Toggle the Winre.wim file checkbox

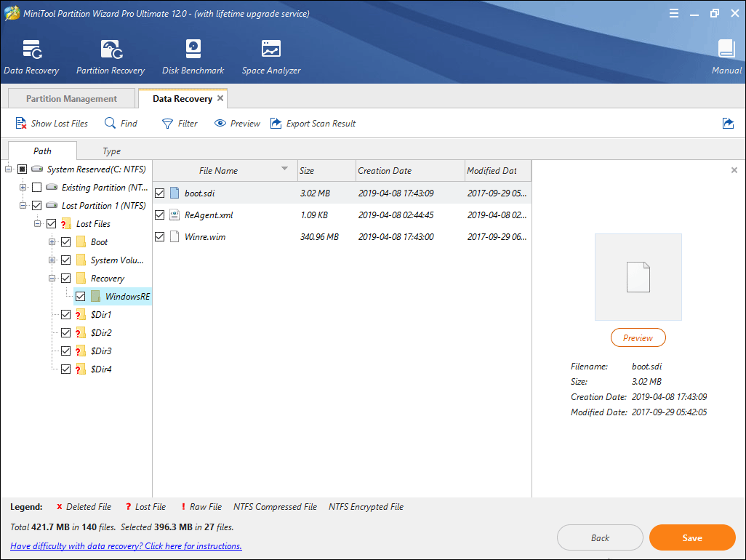tap(160, 237)
